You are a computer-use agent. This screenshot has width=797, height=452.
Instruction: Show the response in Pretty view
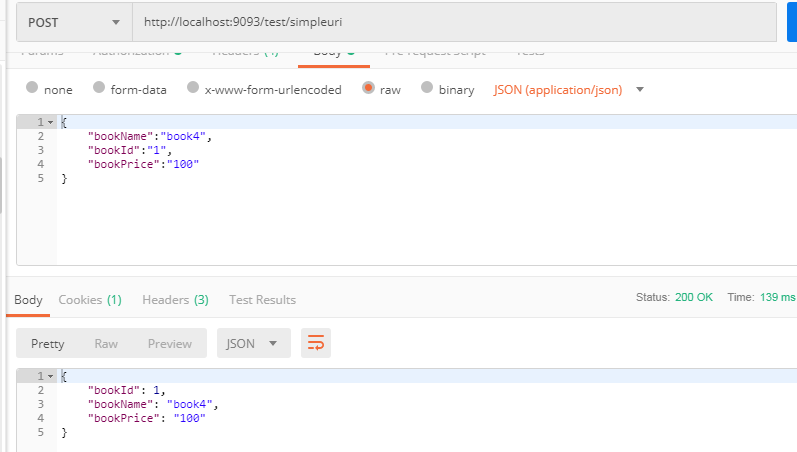(x=47, y=343)
